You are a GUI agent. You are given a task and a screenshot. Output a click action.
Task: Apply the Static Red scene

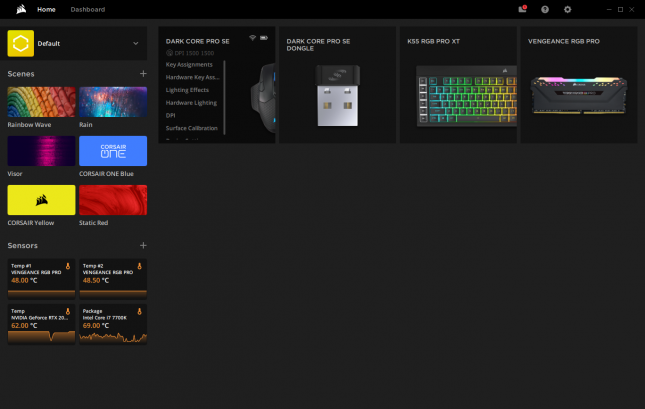tap(113, 200)
